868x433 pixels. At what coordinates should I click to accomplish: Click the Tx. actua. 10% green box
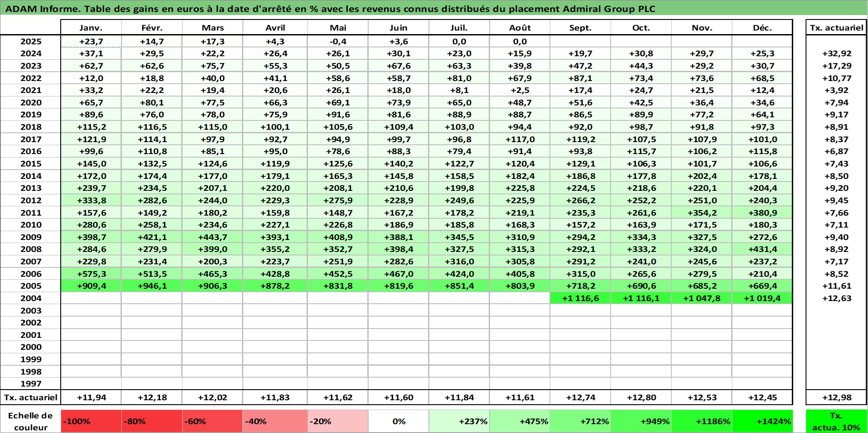point(836,421)
